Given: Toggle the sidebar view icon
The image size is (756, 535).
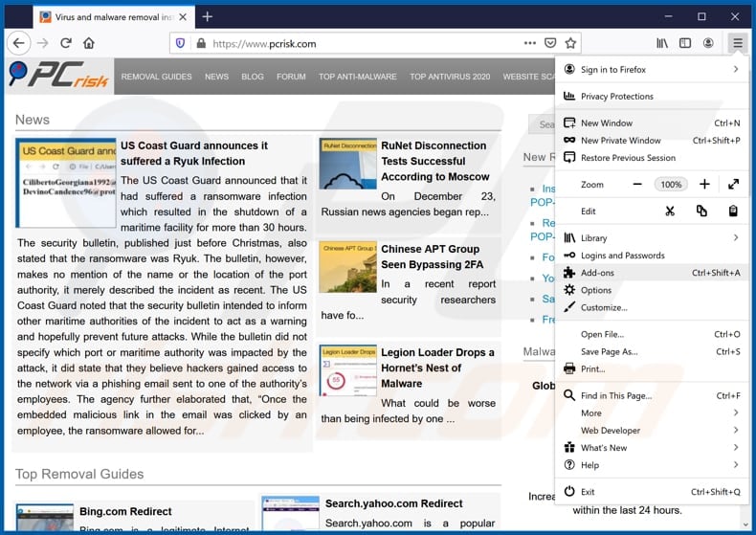Looking at the screenshot, I should click(x=684, y=43).
